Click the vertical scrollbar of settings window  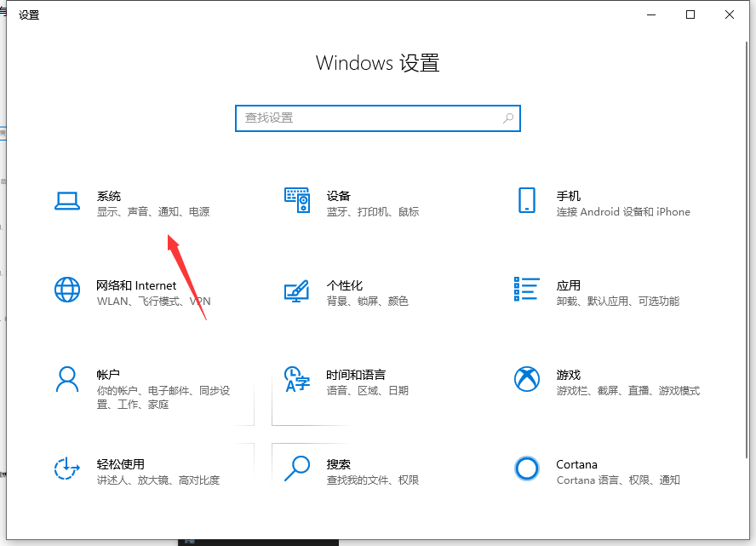(747, 250)
